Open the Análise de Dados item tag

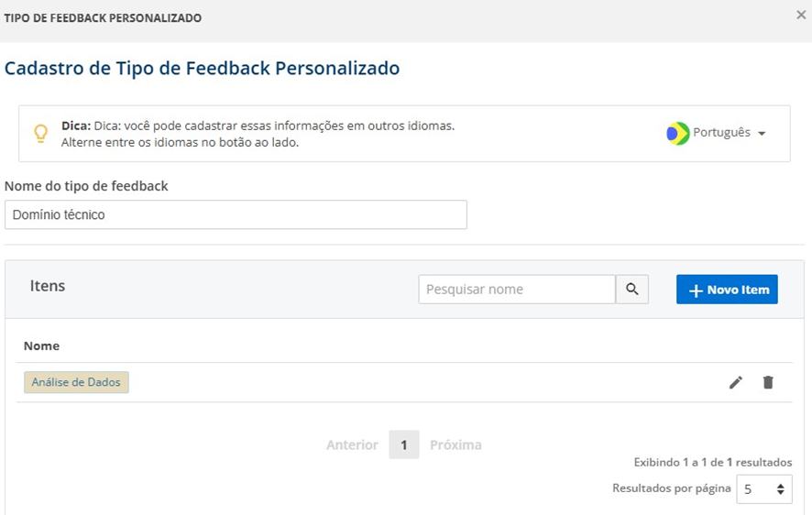[76, 382]
